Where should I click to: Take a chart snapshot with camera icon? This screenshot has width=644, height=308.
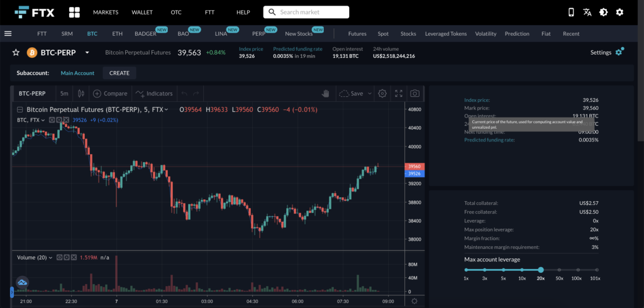415,94
